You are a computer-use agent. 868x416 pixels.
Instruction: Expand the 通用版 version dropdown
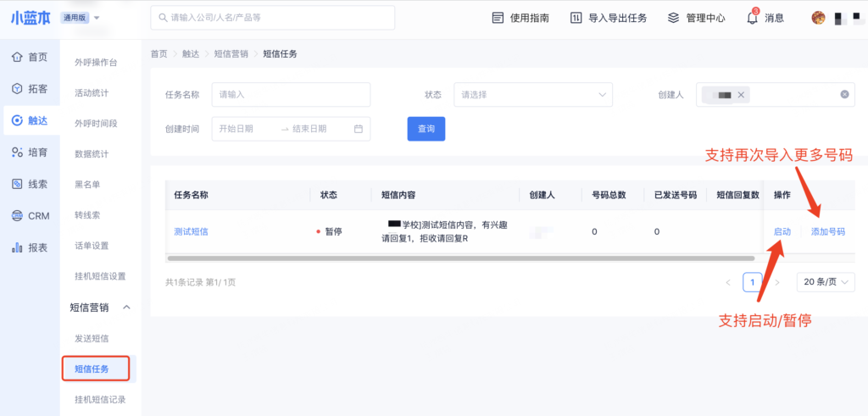tap(81, 18)
